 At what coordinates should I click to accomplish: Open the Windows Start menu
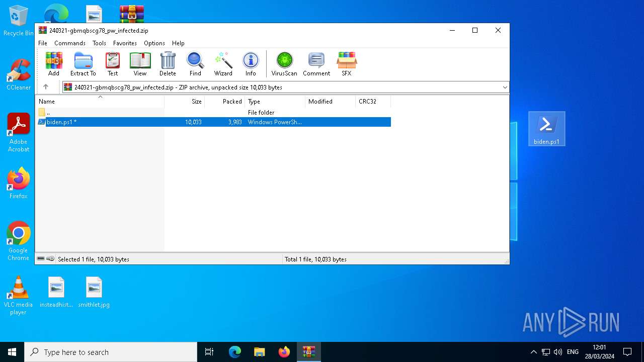12,352
